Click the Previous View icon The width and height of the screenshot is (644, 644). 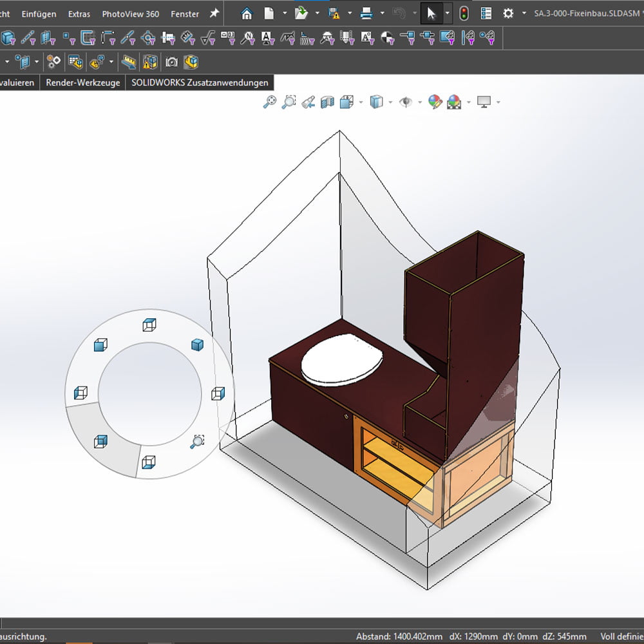point(308,102)
